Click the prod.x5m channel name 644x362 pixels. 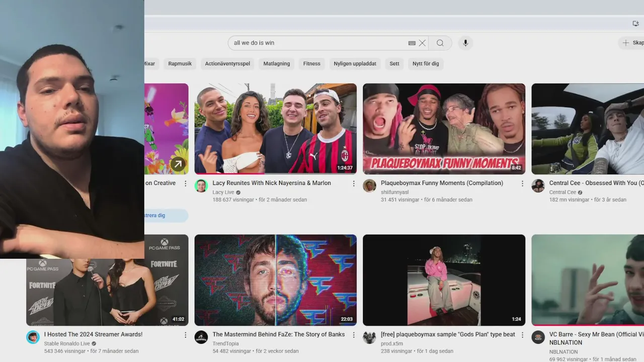392,344
